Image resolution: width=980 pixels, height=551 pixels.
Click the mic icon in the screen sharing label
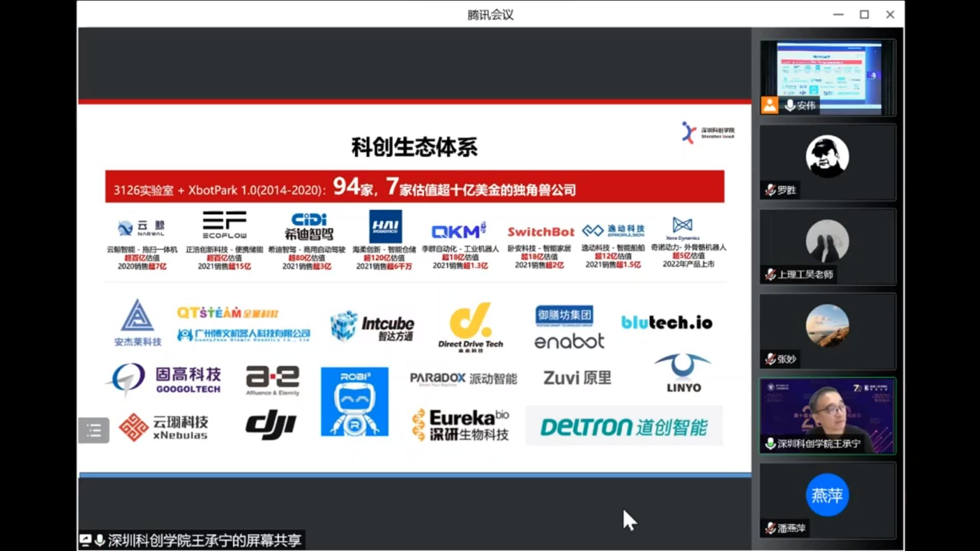pyautogui.click(x=100, y=540)
